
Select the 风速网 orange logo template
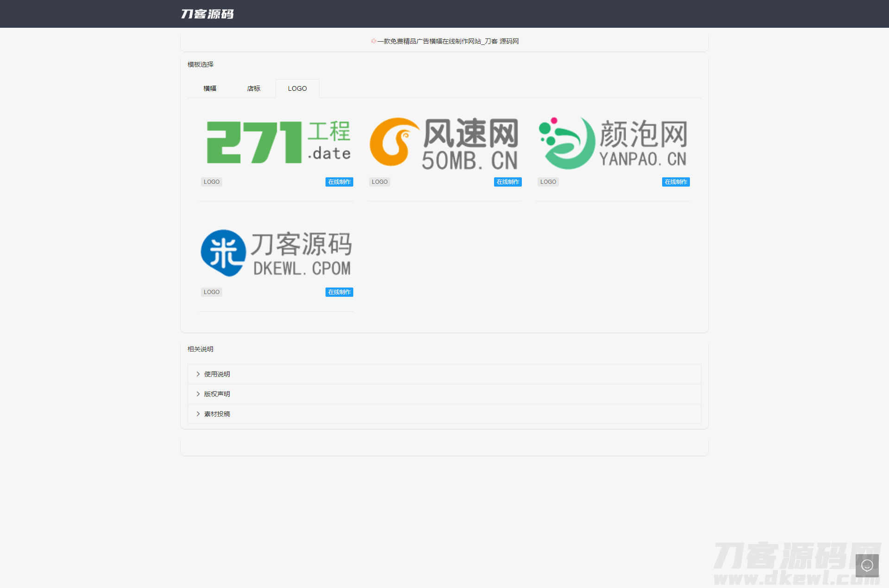pyautogui.click(x=444, y=143)
